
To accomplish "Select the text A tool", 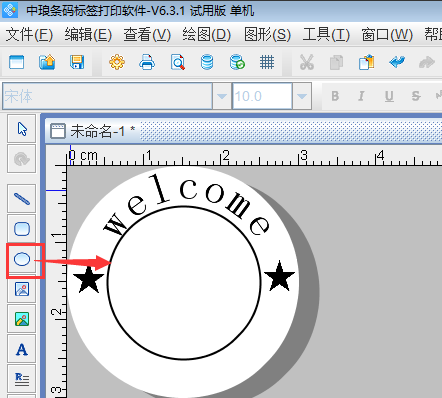I will 22,349.
